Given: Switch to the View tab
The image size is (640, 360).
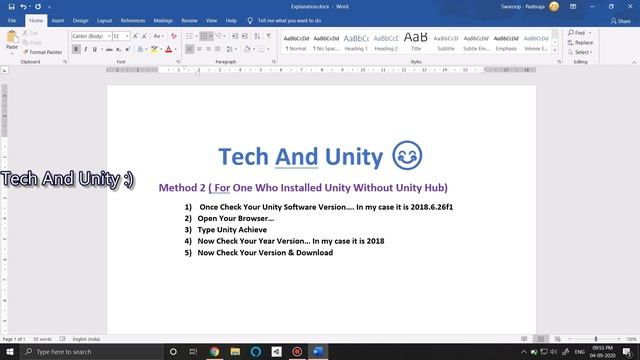Looking at the screenshot, I should [211, 20].
